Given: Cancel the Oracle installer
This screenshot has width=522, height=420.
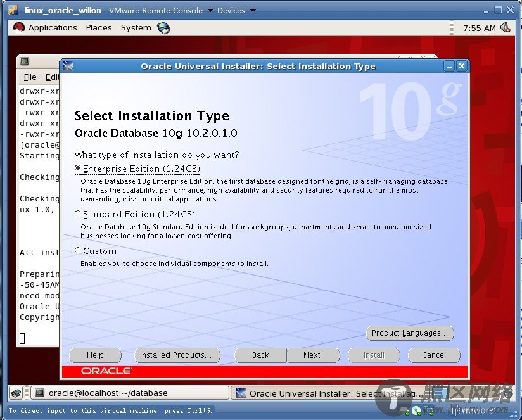Looking at the screenshot, I should click(x=434, y=355).
